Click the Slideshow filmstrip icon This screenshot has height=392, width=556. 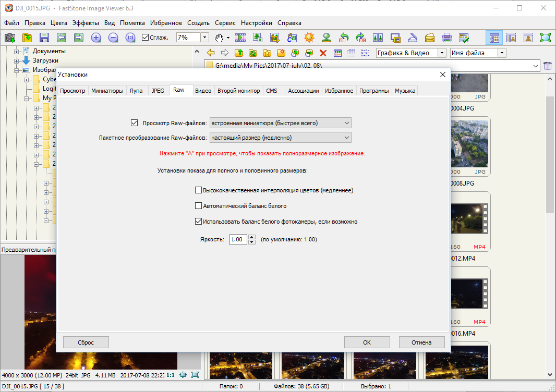240,38
